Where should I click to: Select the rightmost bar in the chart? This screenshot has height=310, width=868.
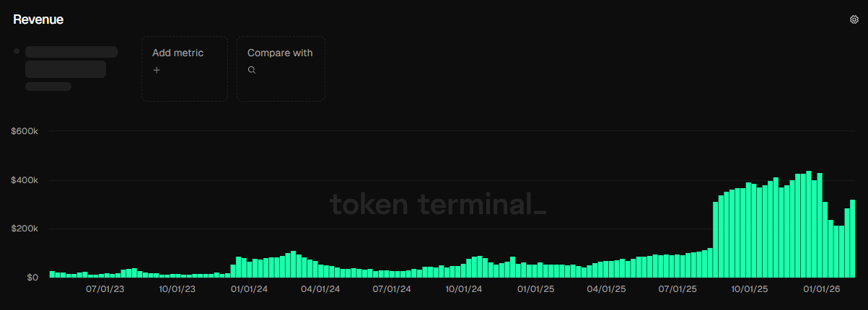tap(852, 238)
